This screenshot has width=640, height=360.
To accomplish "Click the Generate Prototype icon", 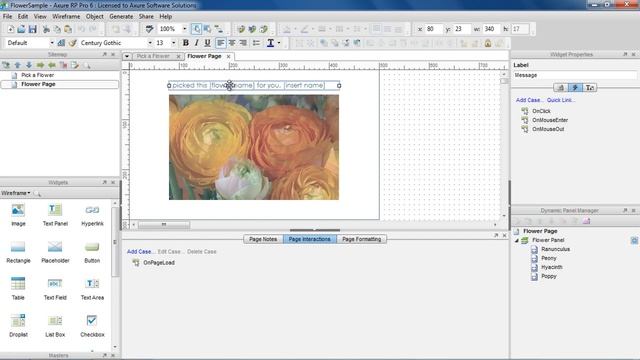I will pyautogui.click(x=241, y=29).
